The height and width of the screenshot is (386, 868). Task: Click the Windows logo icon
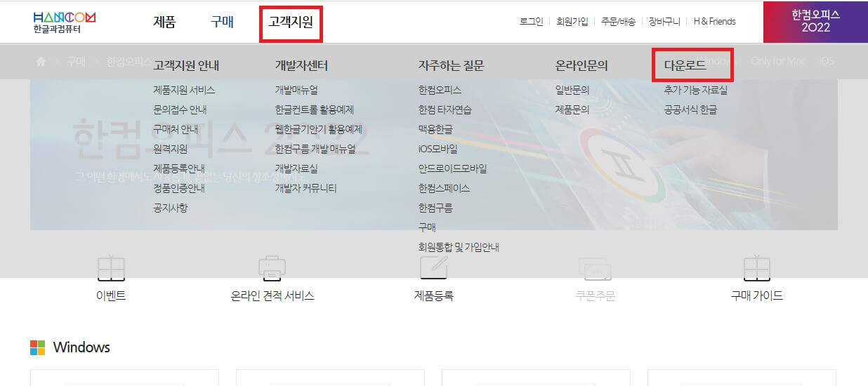click(x=37, y=347)
